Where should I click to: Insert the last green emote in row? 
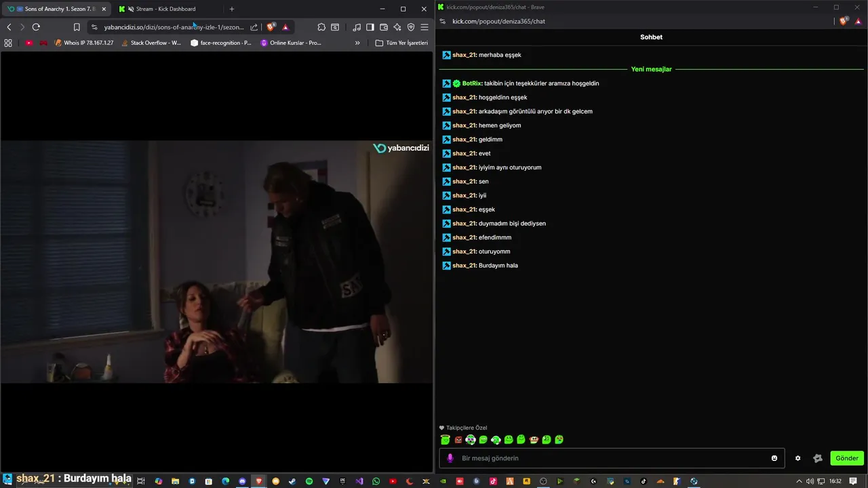[x=559, y=440]
